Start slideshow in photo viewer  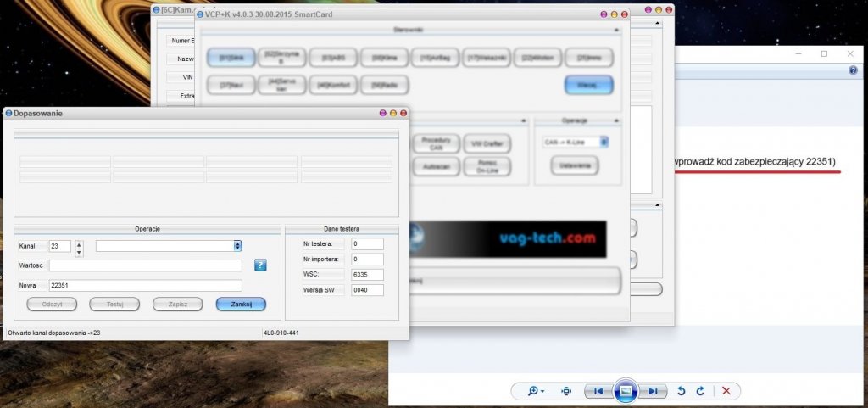pos(626,391)
